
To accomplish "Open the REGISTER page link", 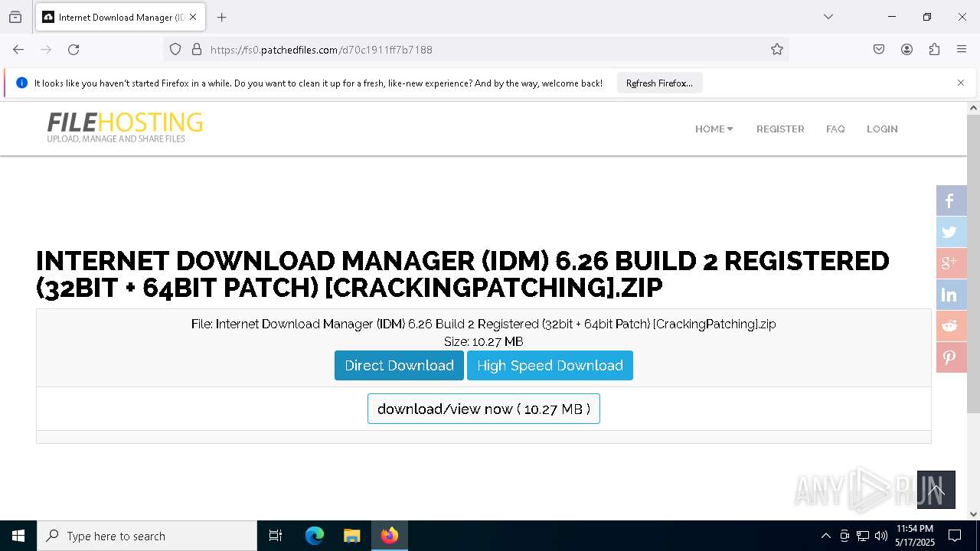I will pos(780,129).
